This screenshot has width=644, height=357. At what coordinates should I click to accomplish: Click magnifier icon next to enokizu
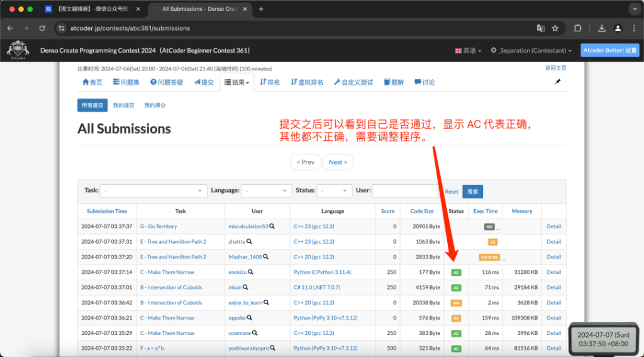[250, 272]
